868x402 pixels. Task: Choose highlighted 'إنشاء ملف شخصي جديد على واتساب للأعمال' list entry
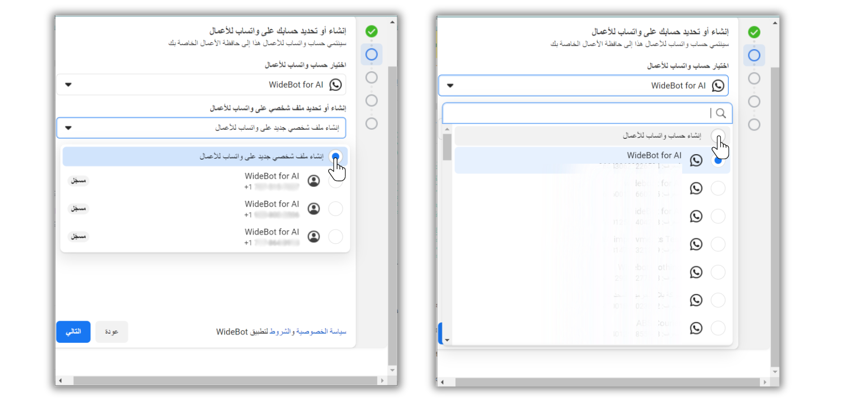click(205, 156)
